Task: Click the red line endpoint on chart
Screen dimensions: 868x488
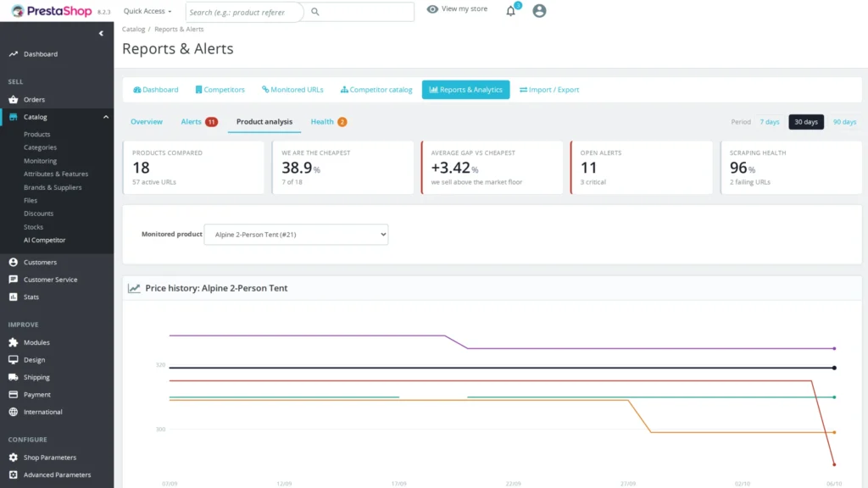Action: coord(834,465)
